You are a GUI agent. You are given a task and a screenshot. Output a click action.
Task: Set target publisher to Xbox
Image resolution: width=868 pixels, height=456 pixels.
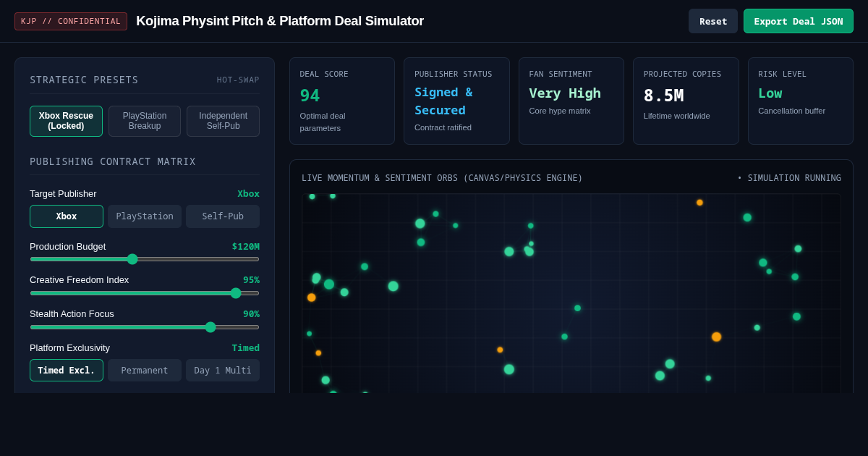pyautogui.click(x=67, y=216)
